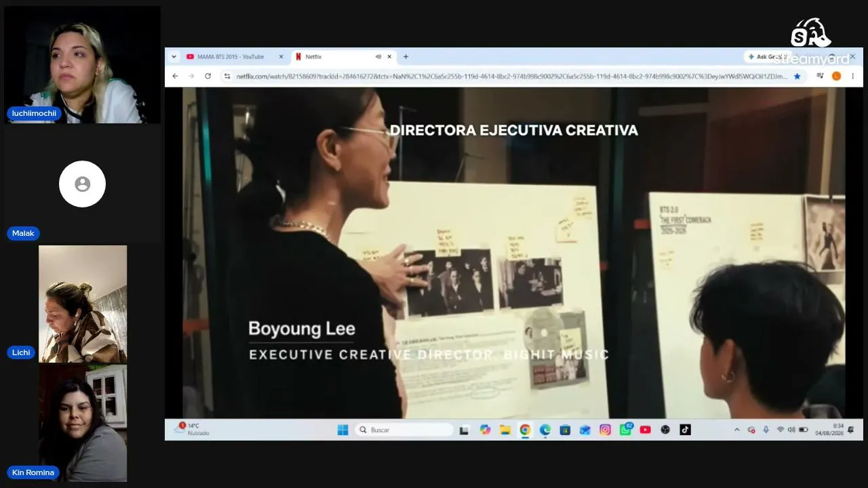Mute the Netflix tab audio icon
This screenshot has height=488, width=868.
378,57
